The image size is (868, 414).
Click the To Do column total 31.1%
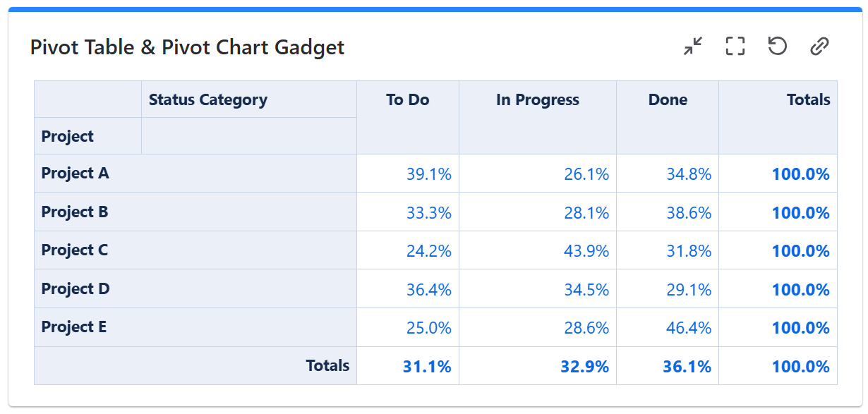coord(427,367)
